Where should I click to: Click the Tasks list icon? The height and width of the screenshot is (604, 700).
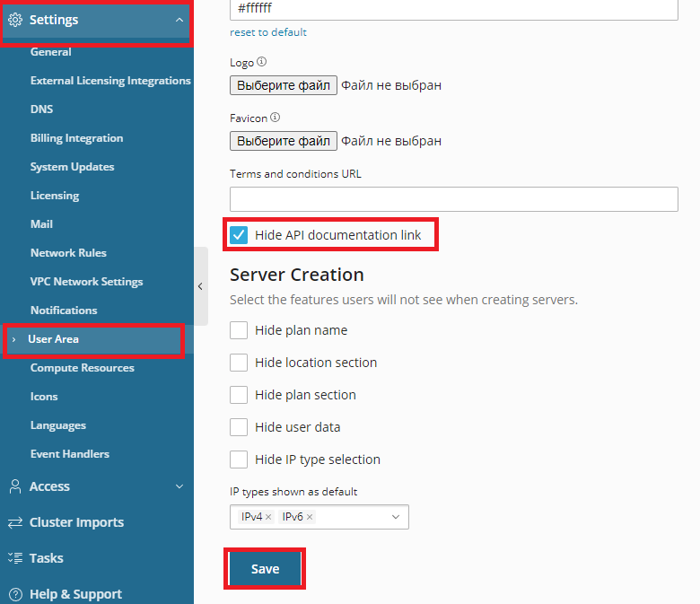tap(15, 558)
